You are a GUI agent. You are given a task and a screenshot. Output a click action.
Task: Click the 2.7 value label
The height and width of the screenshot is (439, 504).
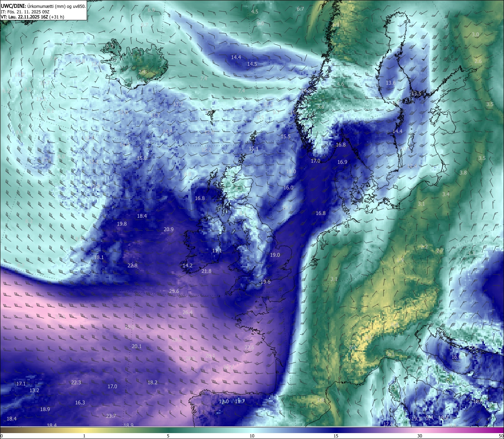click(x=440, y=250)
